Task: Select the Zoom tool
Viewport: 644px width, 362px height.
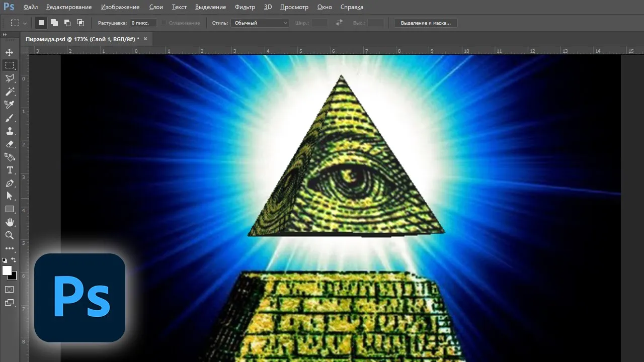Action: [x=10, y=235]
